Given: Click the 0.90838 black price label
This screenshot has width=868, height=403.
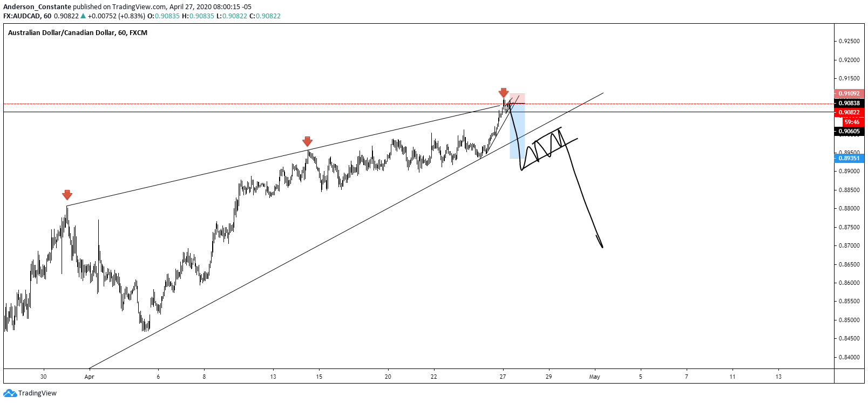Looking at the screenshot, I should coord(849,103).
